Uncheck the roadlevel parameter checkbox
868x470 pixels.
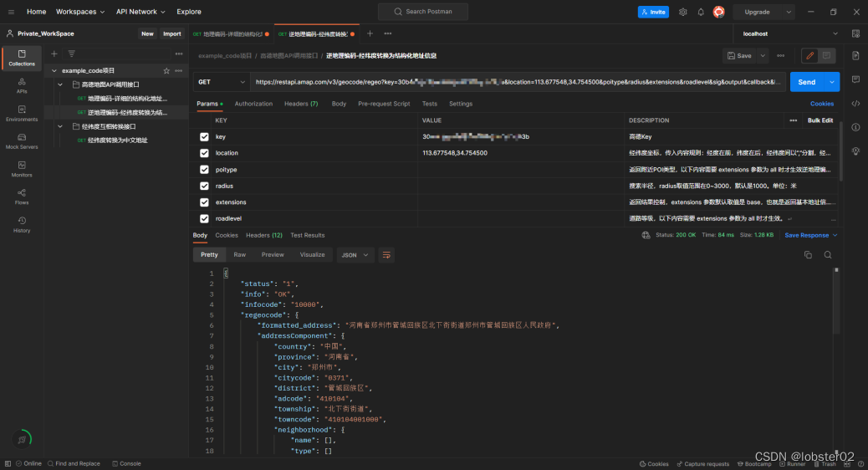pyautogui.click(x=204, y=218)
